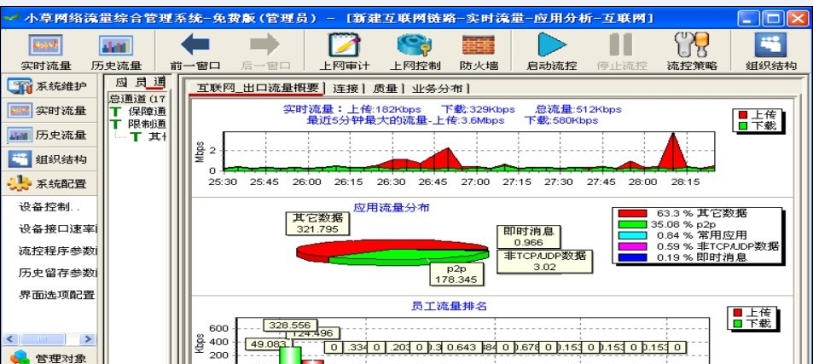This screenshot has height=364, width=813.
Task: Select the 总通道 tree root
Action: pos(138,98)
